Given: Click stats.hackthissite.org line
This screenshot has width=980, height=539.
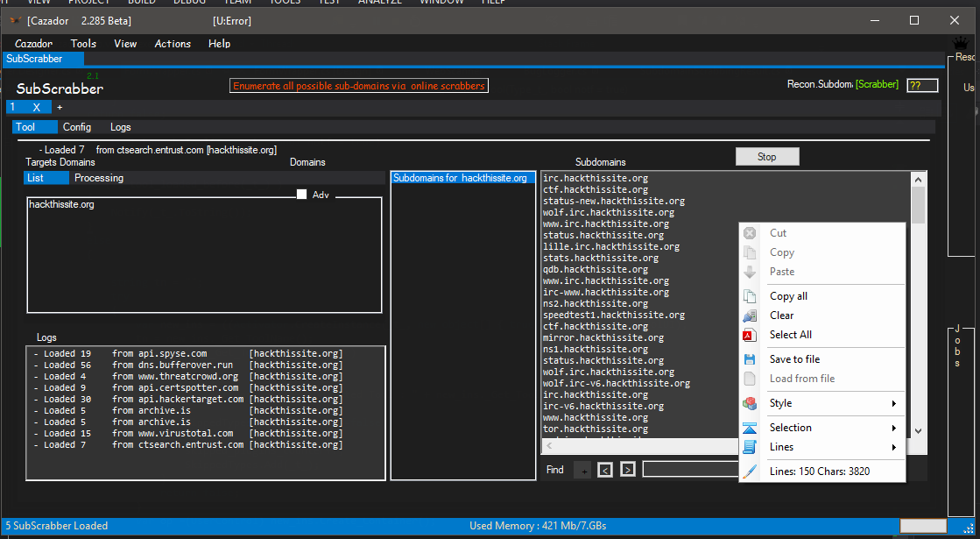Looking at the screenshot, I should coord(601,259).
